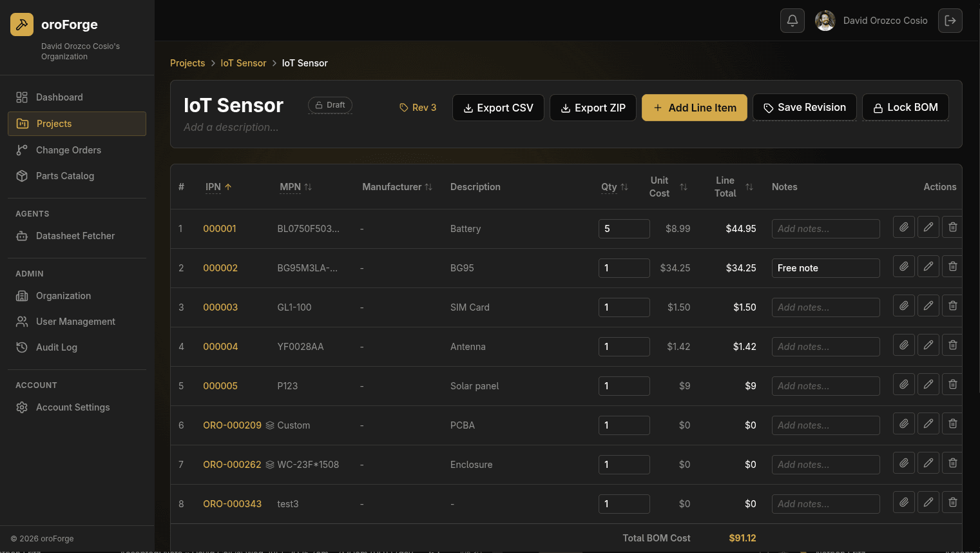Edit the BG95 line item with the pencil icon
This screenshot has width=980, height=553.
pyautogui.click(x=928, y=266)
